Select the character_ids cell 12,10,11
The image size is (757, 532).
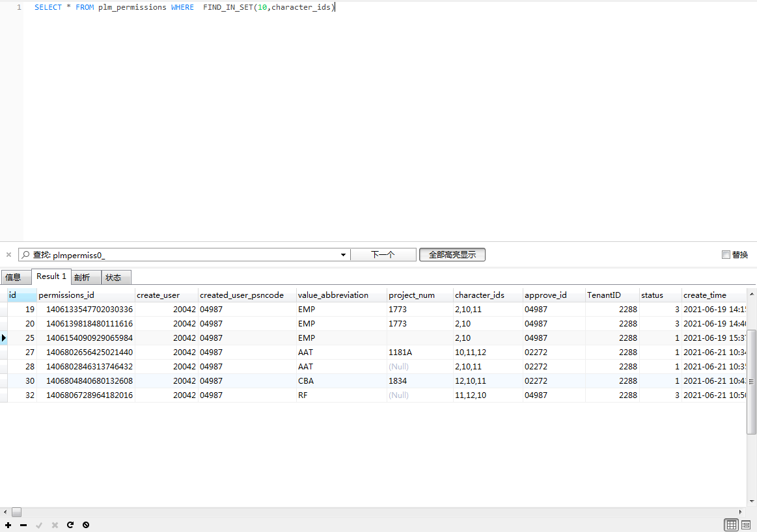(488, 381)
